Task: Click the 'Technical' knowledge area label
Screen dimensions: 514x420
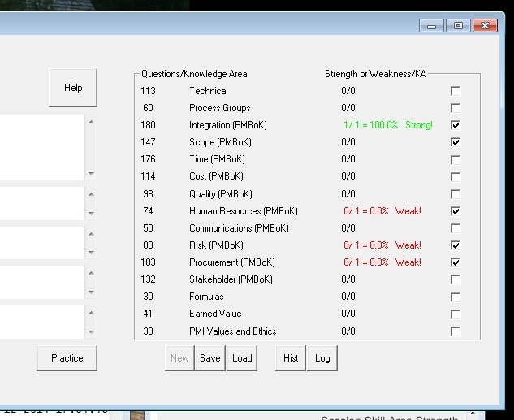Action: [x=209, y=91]
